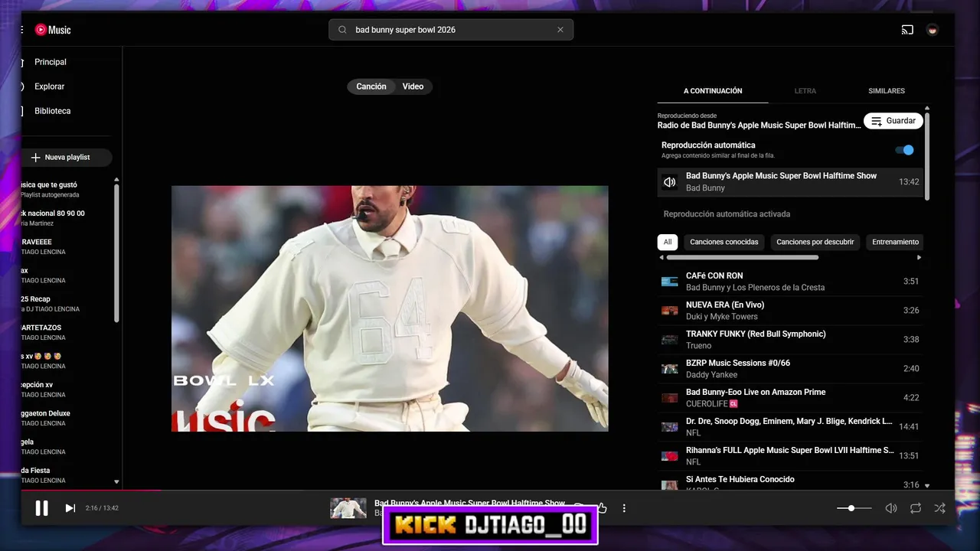Switch to Canción mode
This screenshot has width=980, height=551.
pyautogui.click(x=371, y=86)
